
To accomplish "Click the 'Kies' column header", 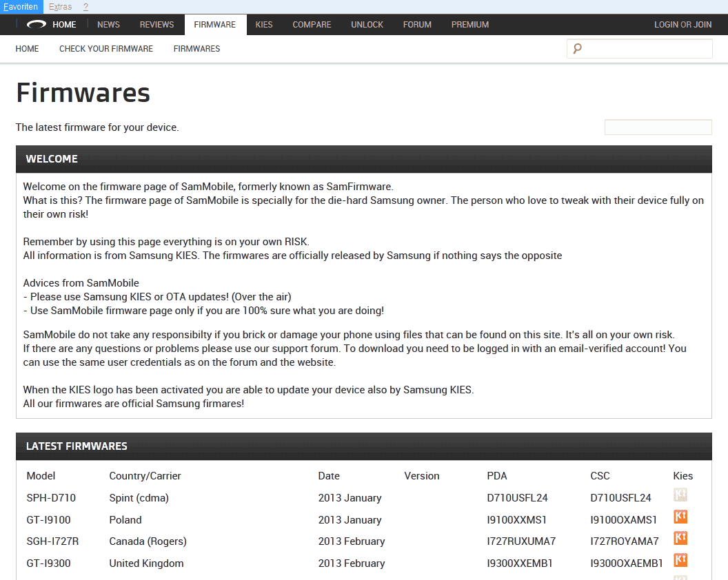I will 683,476.
